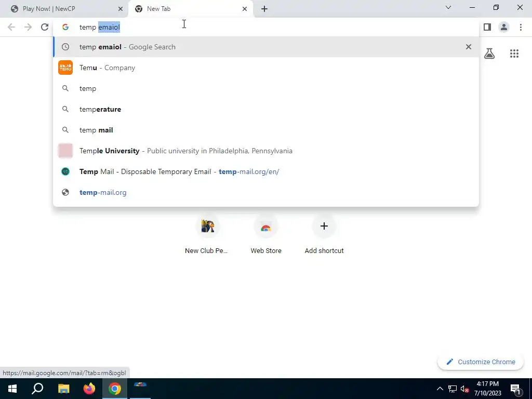This screenshot has width=532, height=399.
Task: Open the notification center icon
Action: tap(515, 389)
